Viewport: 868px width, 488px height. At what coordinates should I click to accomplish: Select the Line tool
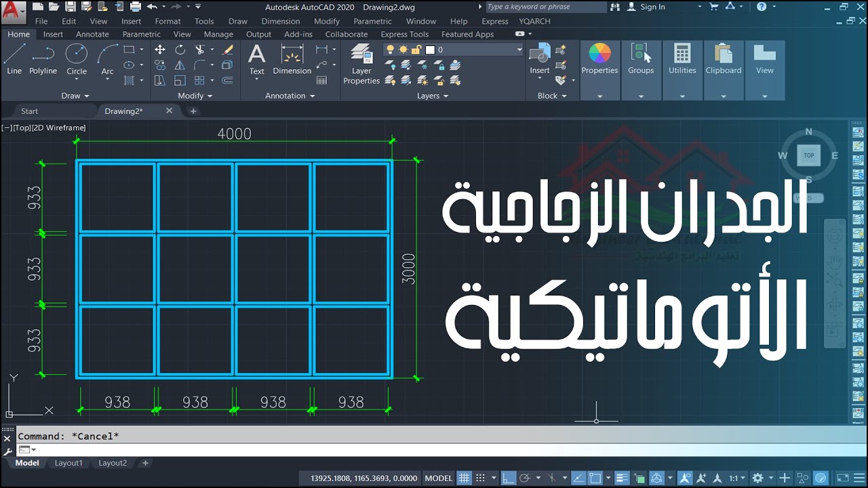point(14,59)
